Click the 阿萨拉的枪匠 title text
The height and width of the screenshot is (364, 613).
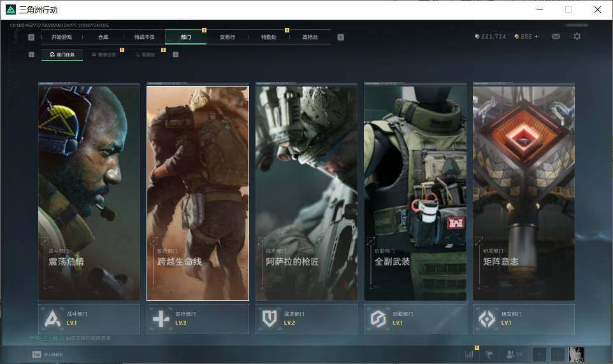click(x=292, y=262)
